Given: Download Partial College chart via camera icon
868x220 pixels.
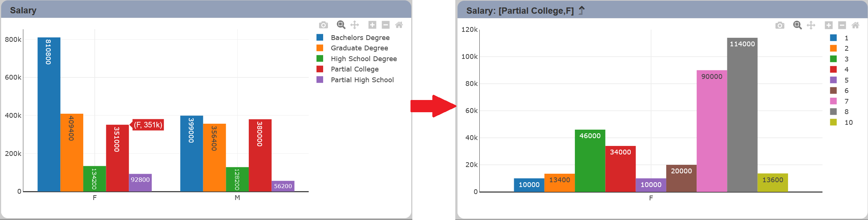Looking at the screenshot, I should 780,25.
